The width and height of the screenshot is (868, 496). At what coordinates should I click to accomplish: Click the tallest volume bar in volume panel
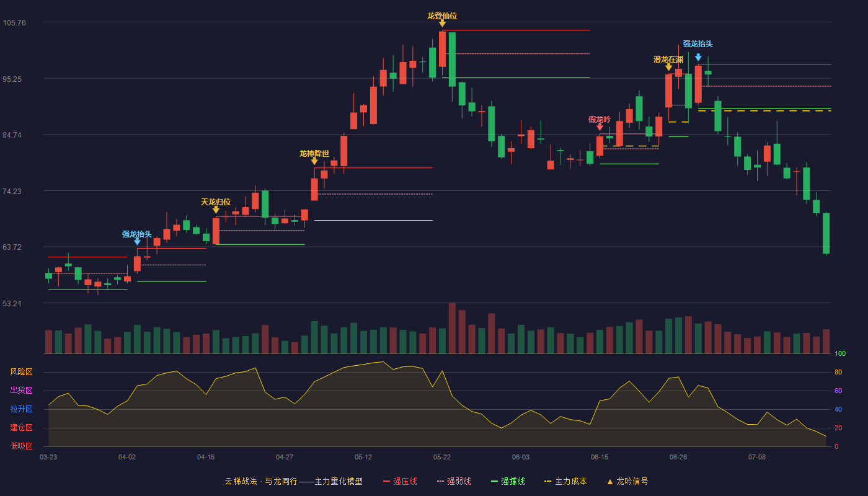pos(452,328)
